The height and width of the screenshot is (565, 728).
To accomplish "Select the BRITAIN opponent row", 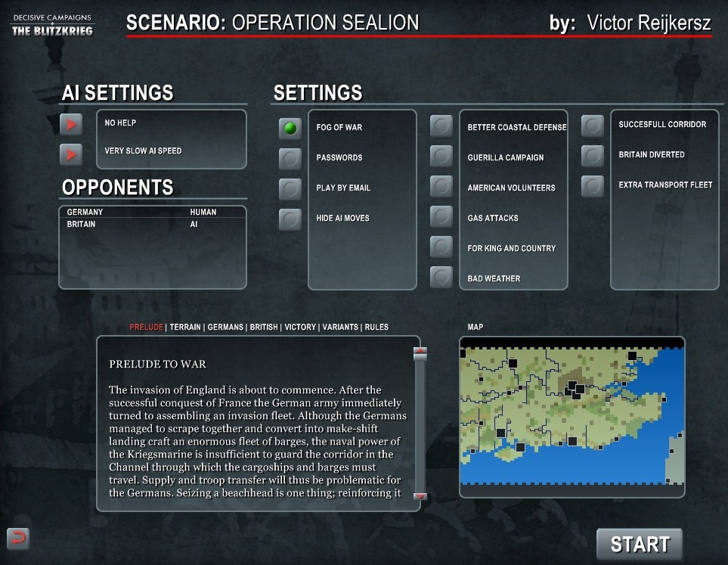I will [x=152, y=224].
